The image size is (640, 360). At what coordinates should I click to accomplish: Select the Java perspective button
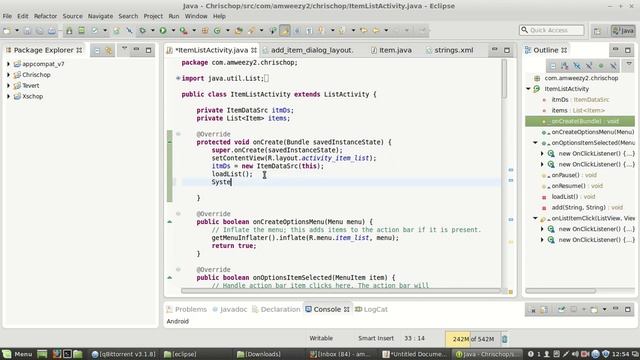point(623,31)
